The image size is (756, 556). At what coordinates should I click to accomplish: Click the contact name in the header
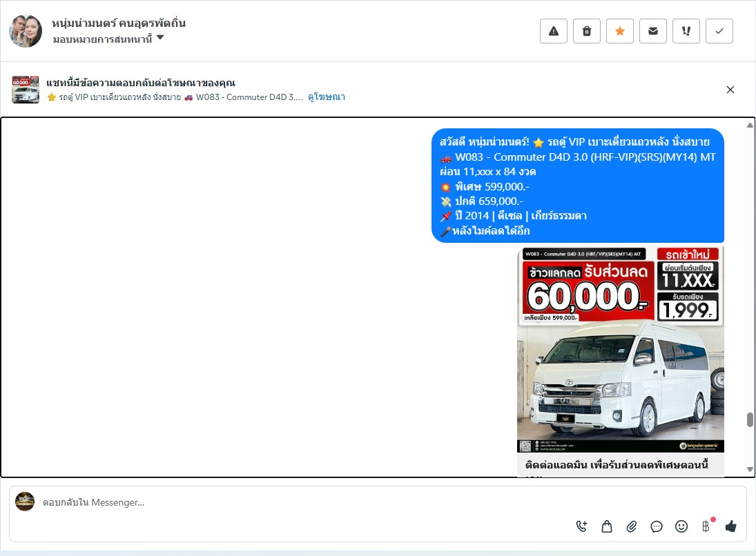coord(119,23)
